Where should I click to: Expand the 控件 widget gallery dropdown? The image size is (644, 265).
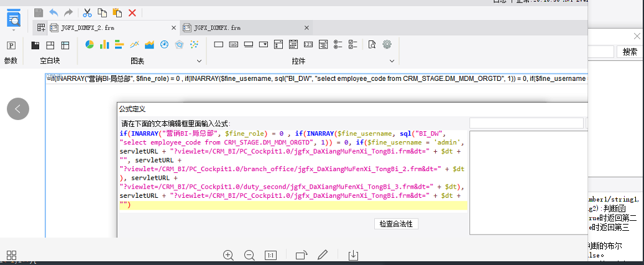[x=392, y=61]
